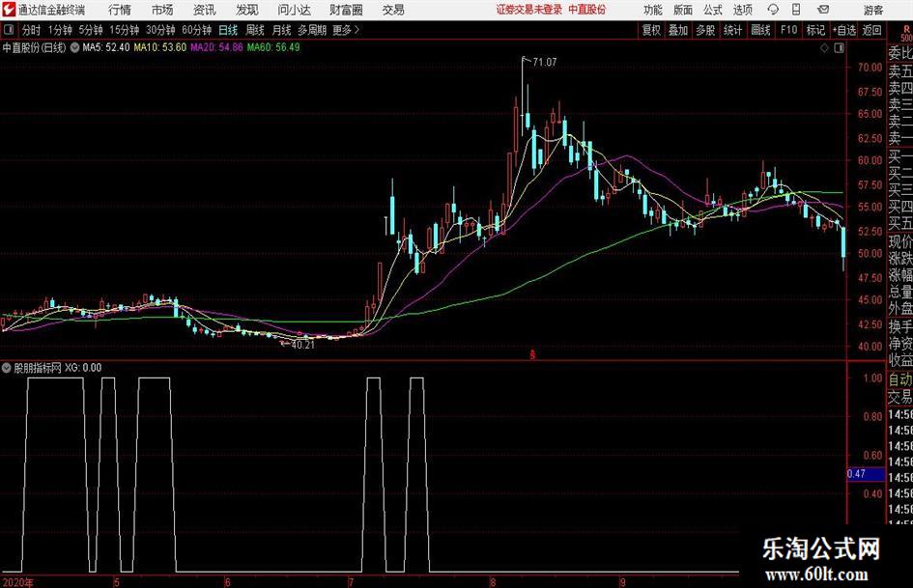Switch to the 月线 monthly tab
The width and height of the screenshot is (913, 588).
click(x=282, y=30)
